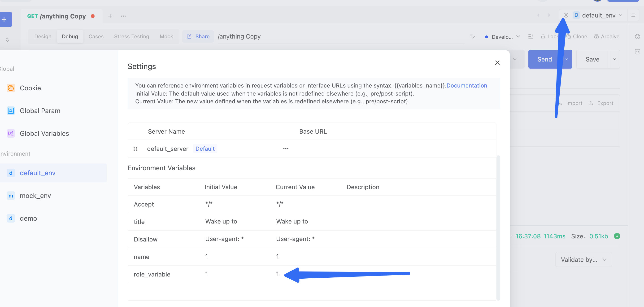The height and width of the screenshot is (307, 644).
Task: Click the sidebar collapse arrows icon
Action: pos(7,39)
